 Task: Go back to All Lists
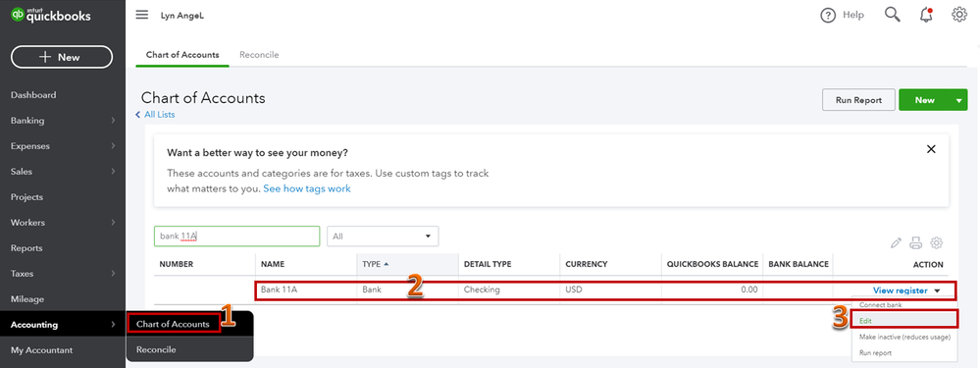(x=156, y=115)
